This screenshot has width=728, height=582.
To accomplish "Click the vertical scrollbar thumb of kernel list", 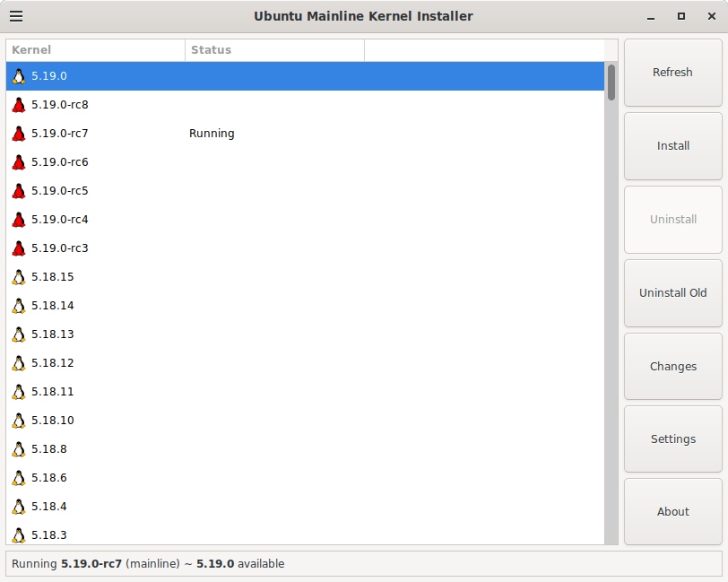I will pos(611,83).
